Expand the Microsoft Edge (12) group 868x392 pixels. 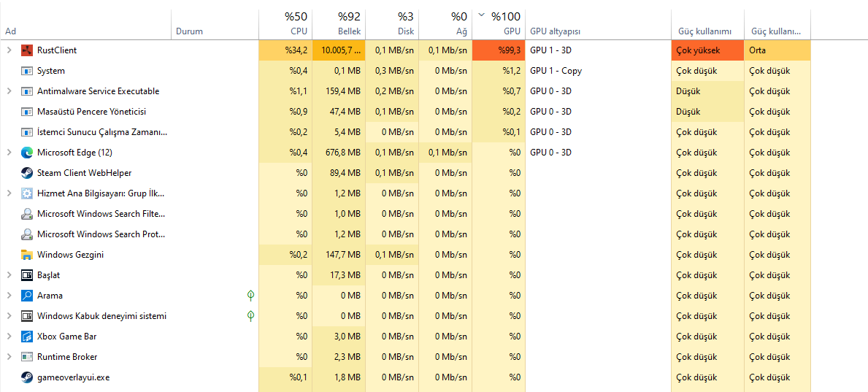[9, 153]
